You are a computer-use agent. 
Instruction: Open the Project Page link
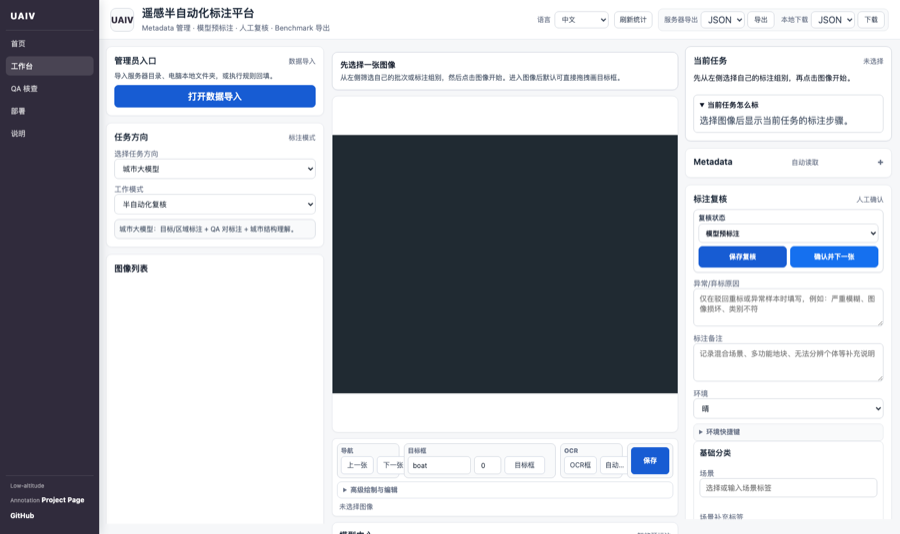[63, 500]
